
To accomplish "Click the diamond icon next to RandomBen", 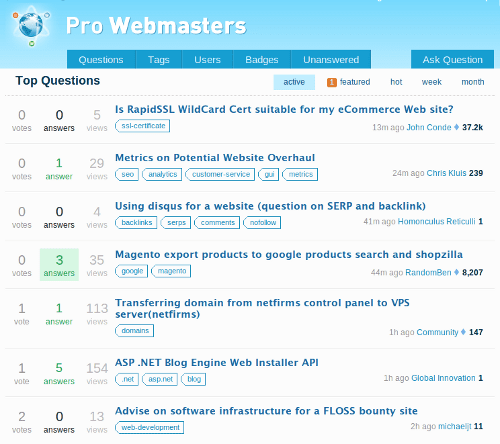I will pyautogui.click(x=456, y=272).
